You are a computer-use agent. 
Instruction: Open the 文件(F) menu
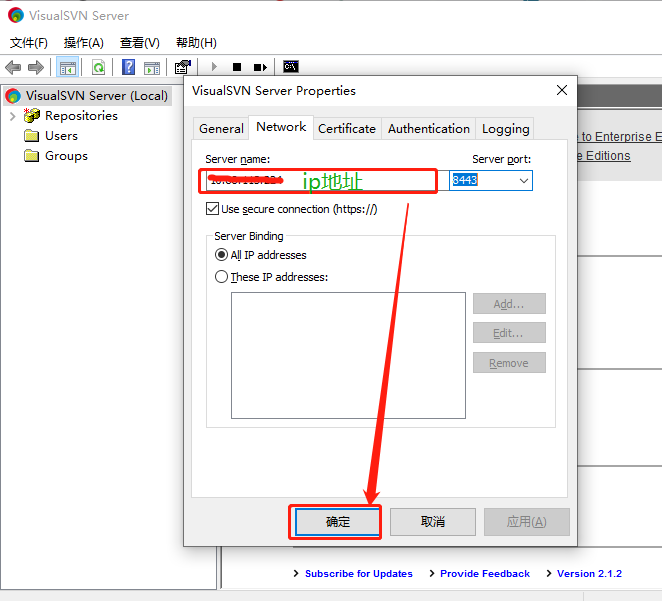tap(28, 43)
